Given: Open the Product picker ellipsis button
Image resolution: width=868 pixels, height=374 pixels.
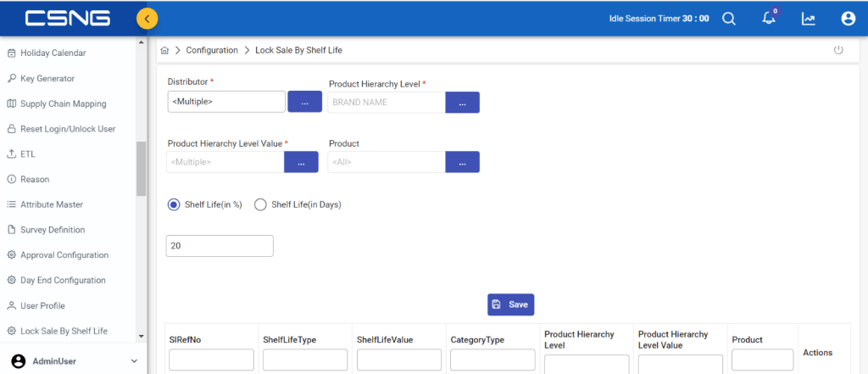Looking at the screenshot, I should 462,162.
